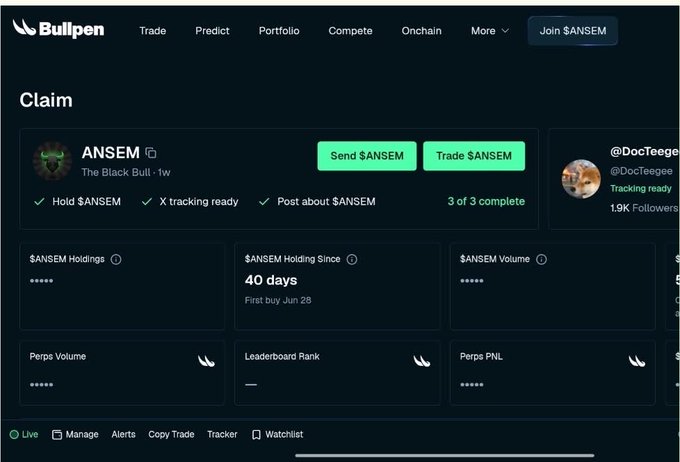Open Alerts in the bottom bar
The height and width of the screenshot is (462, 680).
[123, 434]
